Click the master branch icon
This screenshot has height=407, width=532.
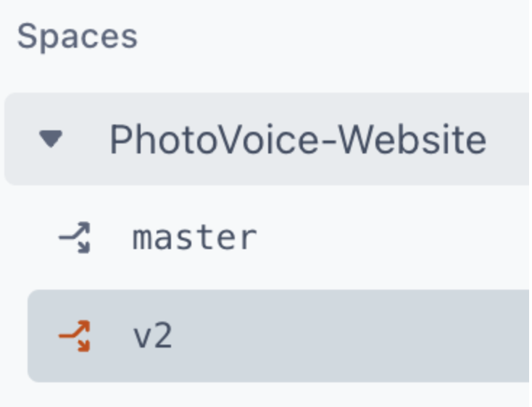pyautogui.click(x=75, y=238)
